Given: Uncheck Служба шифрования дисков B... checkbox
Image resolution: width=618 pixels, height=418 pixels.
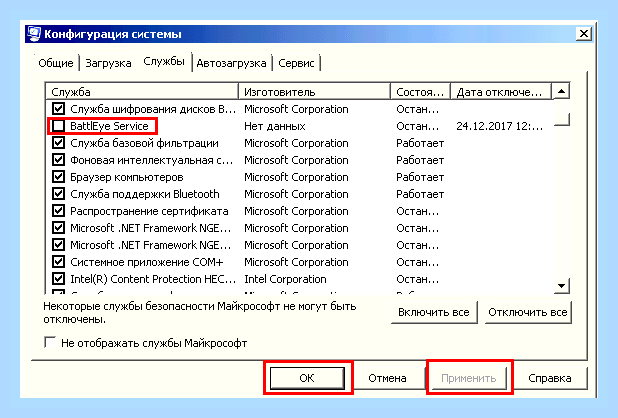Looking at the screenshot, I should (x=58, y=108).
